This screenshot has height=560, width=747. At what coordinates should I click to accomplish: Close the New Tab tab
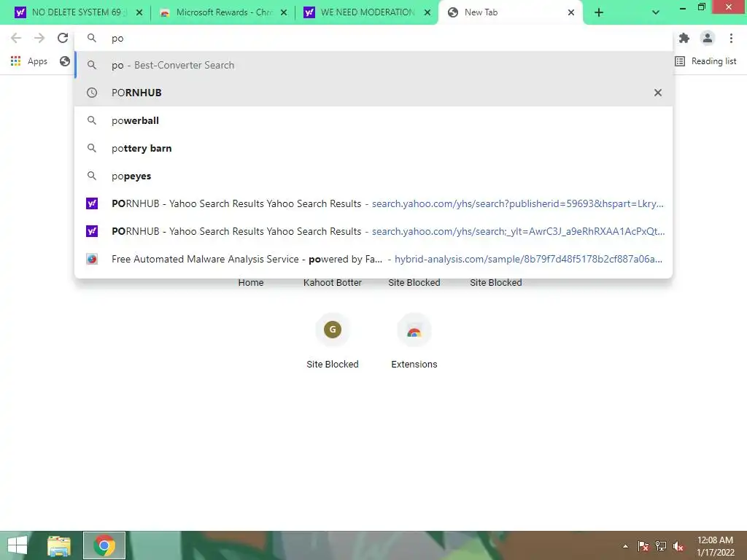click(571, 12)
